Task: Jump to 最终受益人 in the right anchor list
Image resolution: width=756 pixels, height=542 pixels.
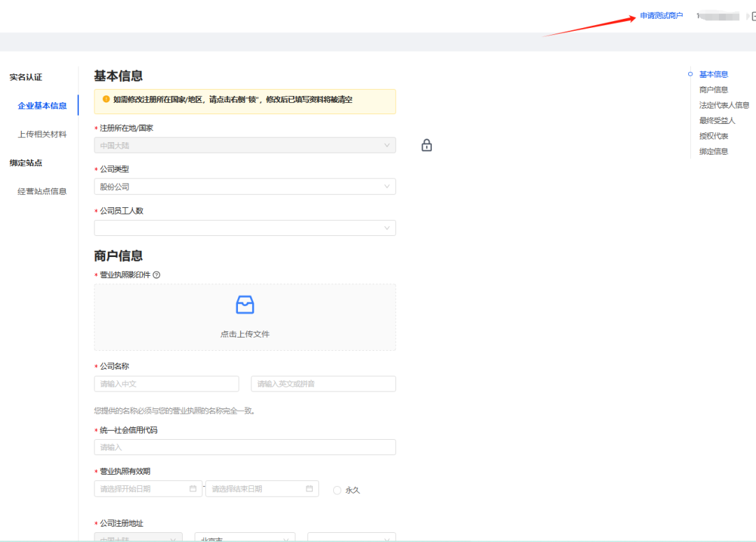Action: tap(717, 120)
